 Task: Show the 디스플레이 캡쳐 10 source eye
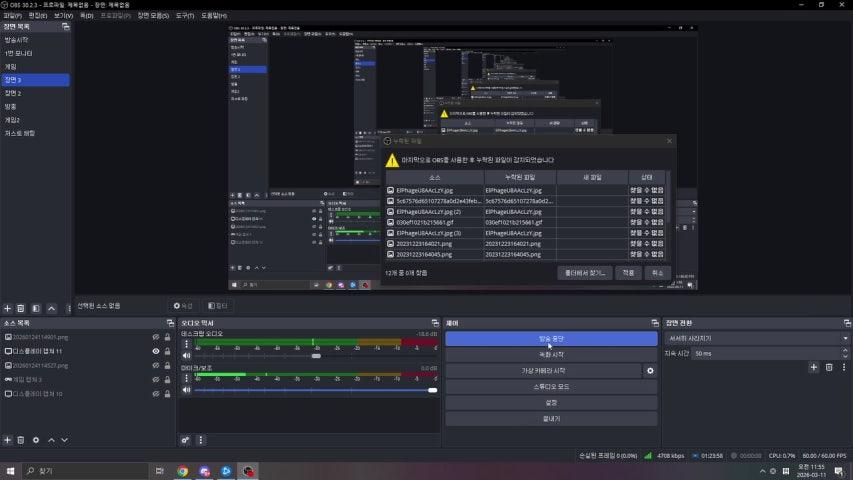(x=155, y=393)
